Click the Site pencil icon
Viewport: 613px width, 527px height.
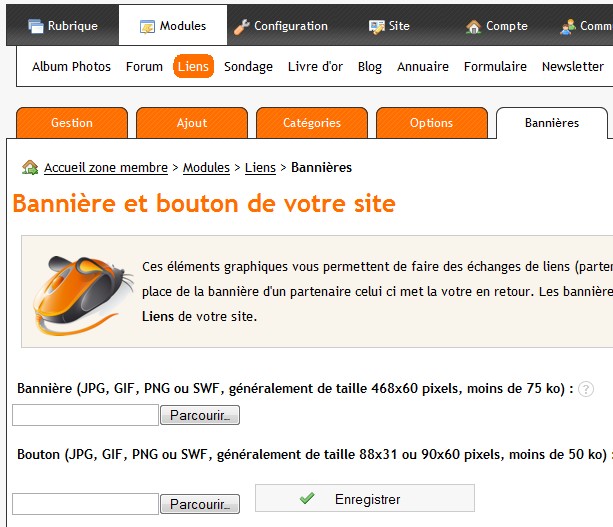coord(376,27)
